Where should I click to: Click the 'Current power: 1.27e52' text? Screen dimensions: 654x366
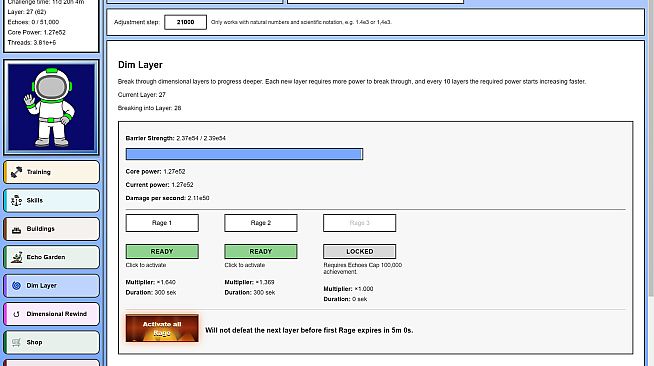tap(159, 185)
